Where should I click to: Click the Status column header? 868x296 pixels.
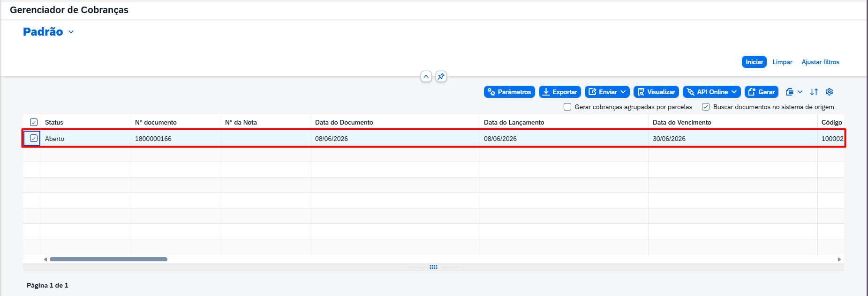[x=86, y=122]
